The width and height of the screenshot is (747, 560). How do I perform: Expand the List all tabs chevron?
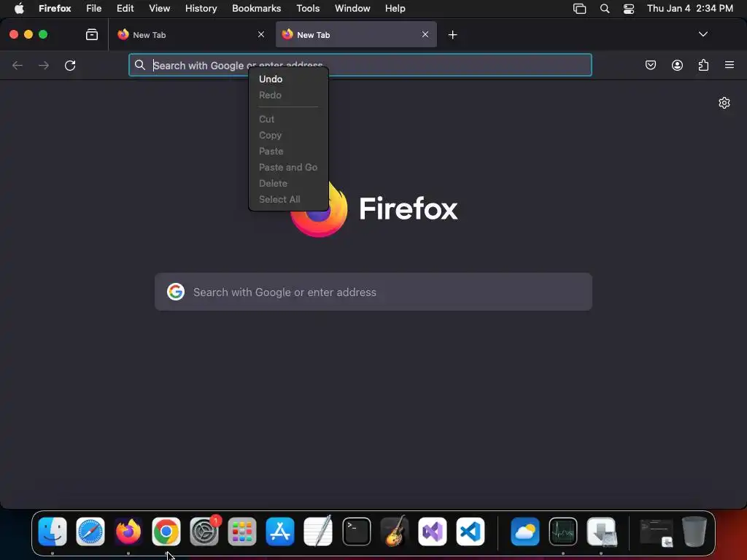coord(703,34)
